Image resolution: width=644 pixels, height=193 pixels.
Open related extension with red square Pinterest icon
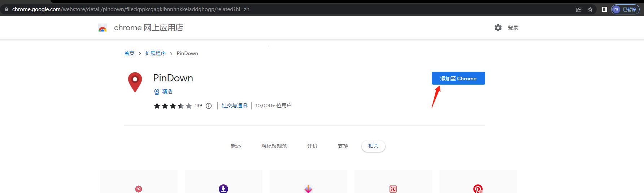[x=393, y=182]
